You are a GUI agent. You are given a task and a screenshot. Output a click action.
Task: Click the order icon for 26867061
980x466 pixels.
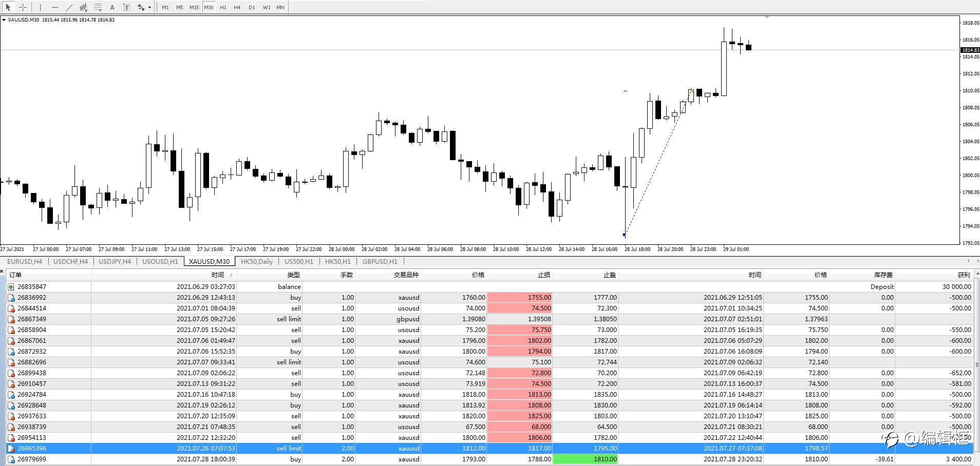click(11, 341)
